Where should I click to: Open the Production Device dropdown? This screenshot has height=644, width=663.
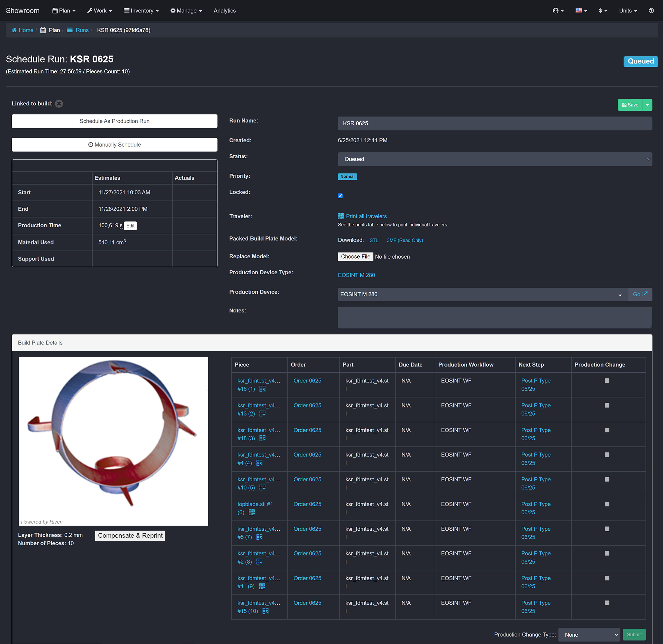(483, 294)
